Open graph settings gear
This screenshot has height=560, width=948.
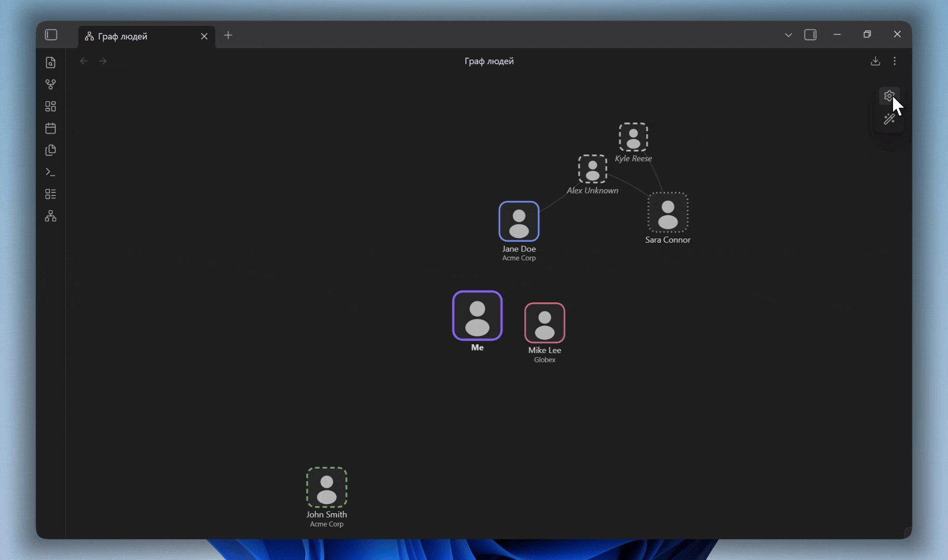[889, 96]
